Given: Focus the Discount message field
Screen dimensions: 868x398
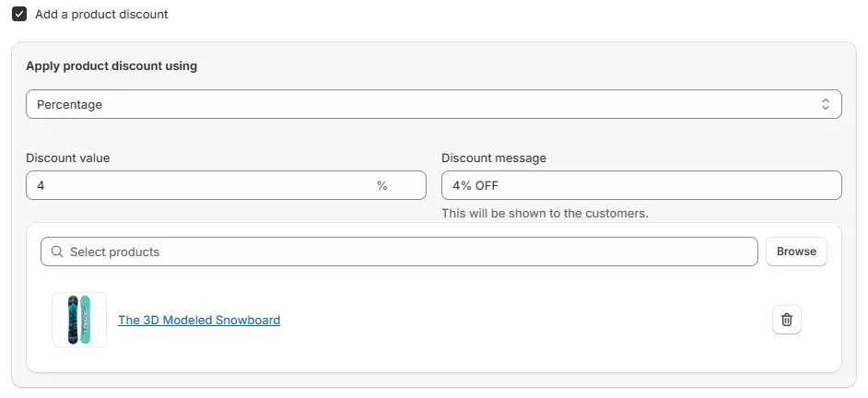Looking at the screenshot, I should click(640, 185).
